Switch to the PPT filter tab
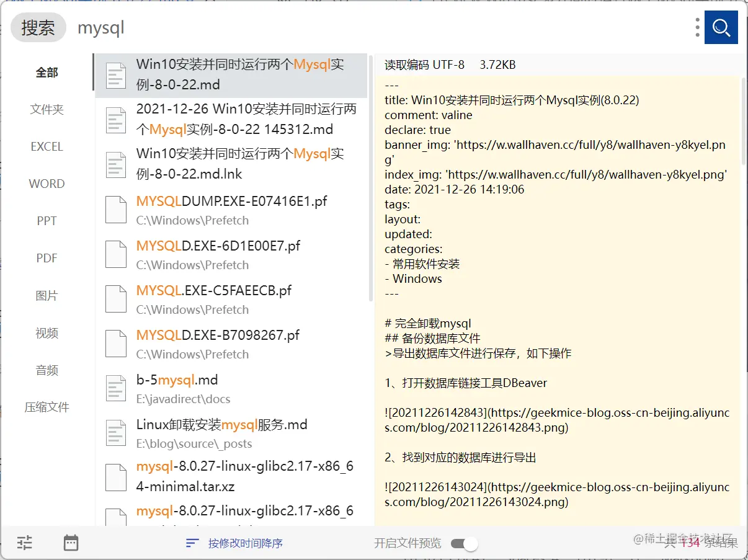 coord(47,221)
